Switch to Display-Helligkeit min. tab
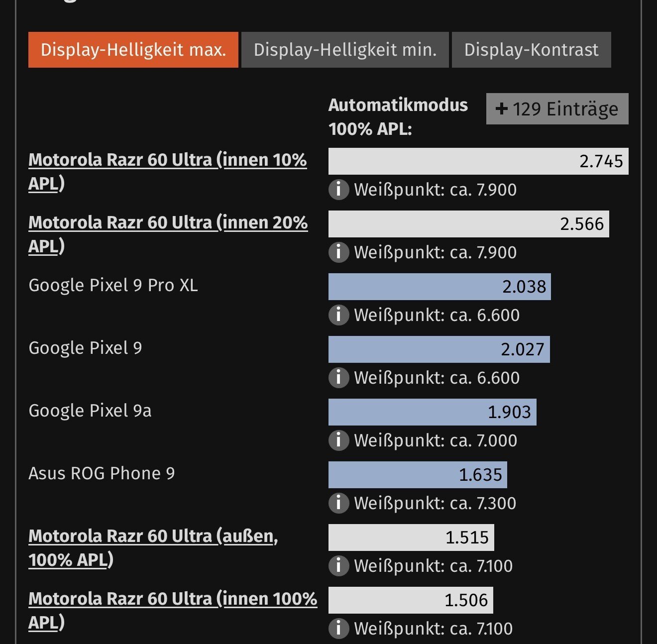This screenshot has width=657, height=644. tap(345, 50)
